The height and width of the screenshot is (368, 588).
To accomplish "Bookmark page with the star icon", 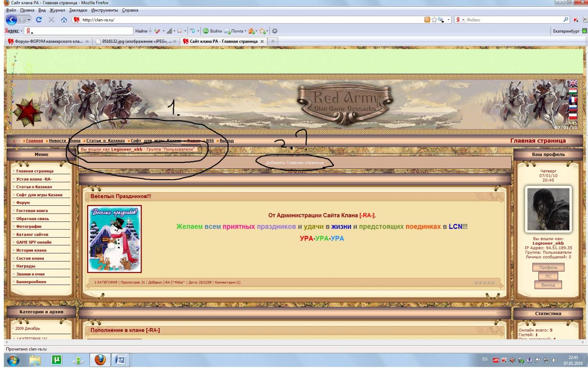I will pos(434,20).
